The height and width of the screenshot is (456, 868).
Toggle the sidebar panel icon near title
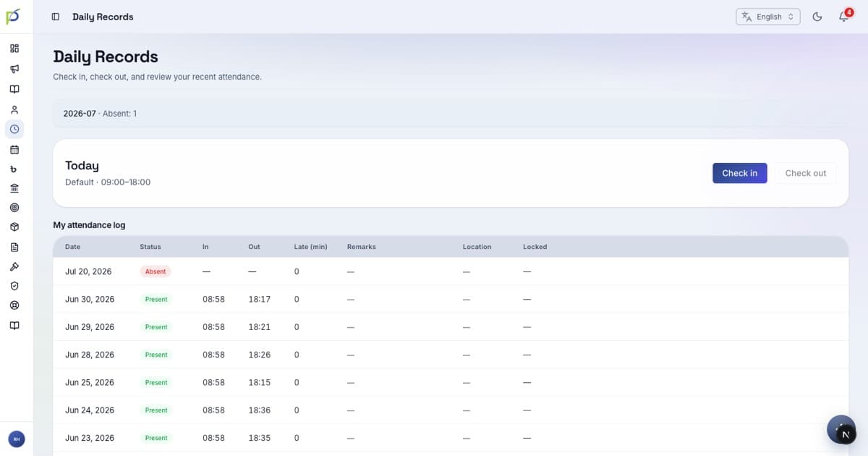(56, 17)
